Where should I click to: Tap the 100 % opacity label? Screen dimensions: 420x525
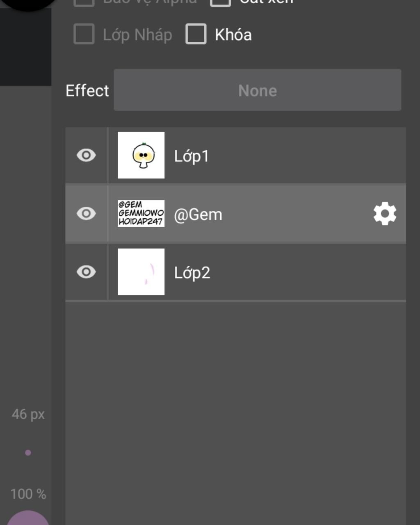coord(28,494)
